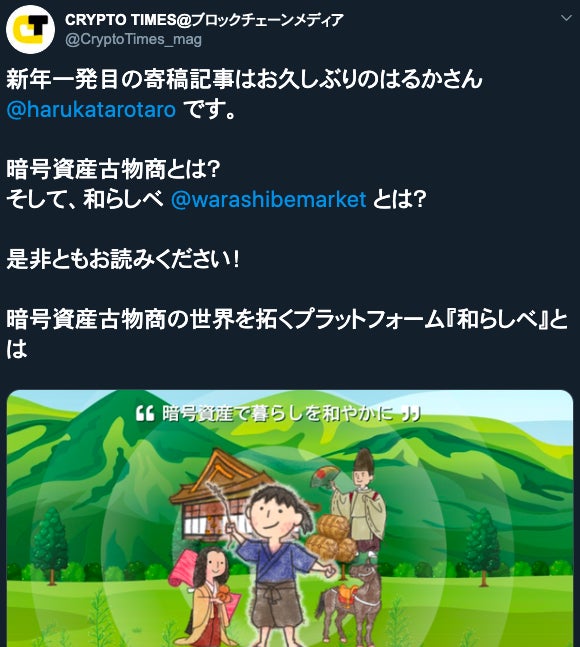The width and height of the screenshot is (580, 647).
Task: Click the question 暗号資産古物商とは?
Action: [113, 169]
